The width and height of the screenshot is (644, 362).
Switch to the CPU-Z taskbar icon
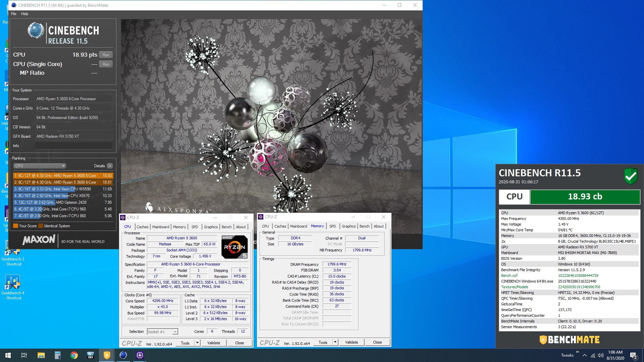click(x=140, y=355)
